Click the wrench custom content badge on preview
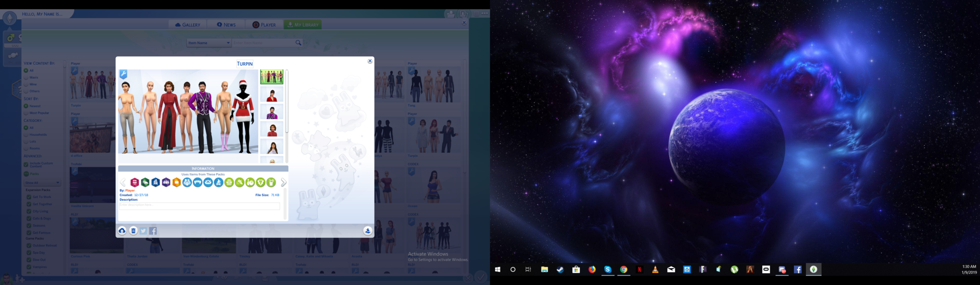 (123, 75)
